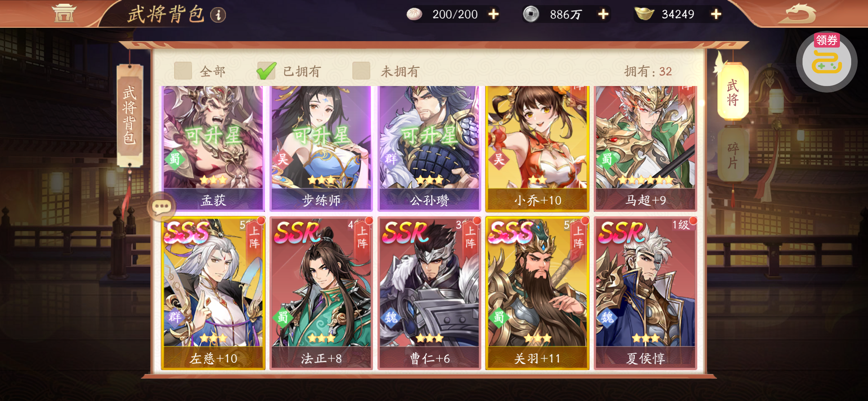Open the 孟获 card marked 可升星

[x=213, y=148]
